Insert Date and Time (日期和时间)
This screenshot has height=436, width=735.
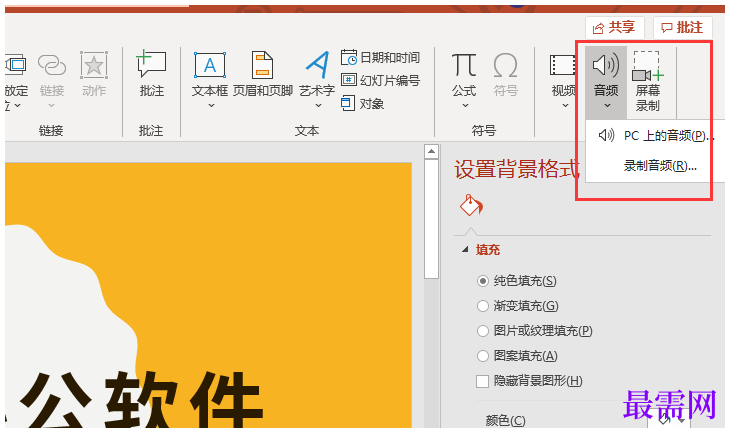pyautogui.click(x=380, y=58)
